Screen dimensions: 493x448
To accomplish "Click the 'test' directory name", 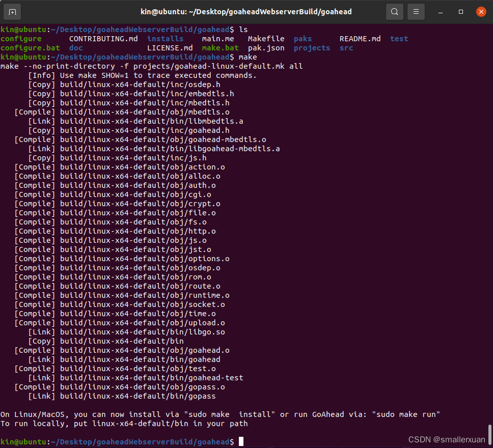I will [399, 39].
